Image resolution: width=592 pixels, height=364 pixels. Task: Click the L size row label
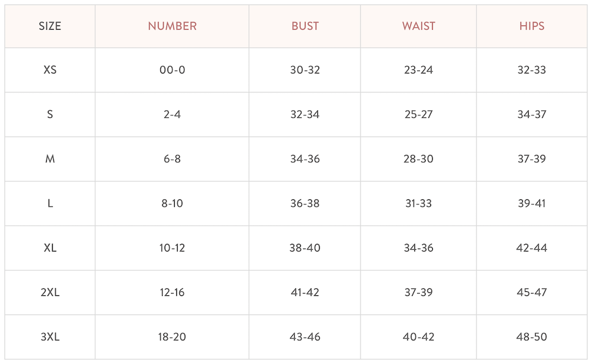[x=50, y=204]
